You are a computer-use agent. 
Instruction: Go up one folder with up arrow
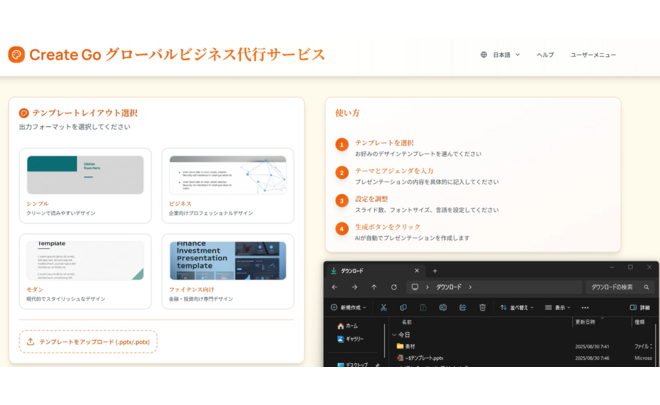pyautogui.click(x=374, y=287)
